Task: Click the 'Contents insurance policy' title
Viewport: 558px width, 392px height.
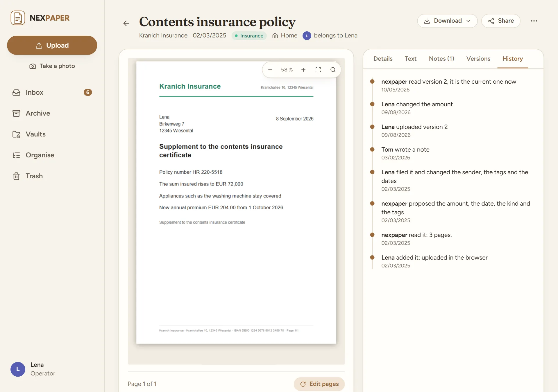Action: (x=217, y=22)
